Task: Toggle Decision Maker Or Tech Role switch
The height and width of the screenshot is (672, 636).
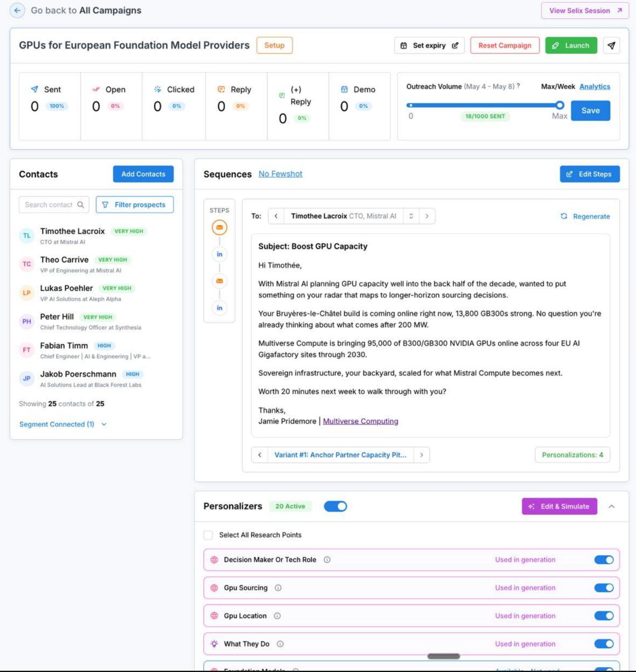Action: [x=604, y=560]
